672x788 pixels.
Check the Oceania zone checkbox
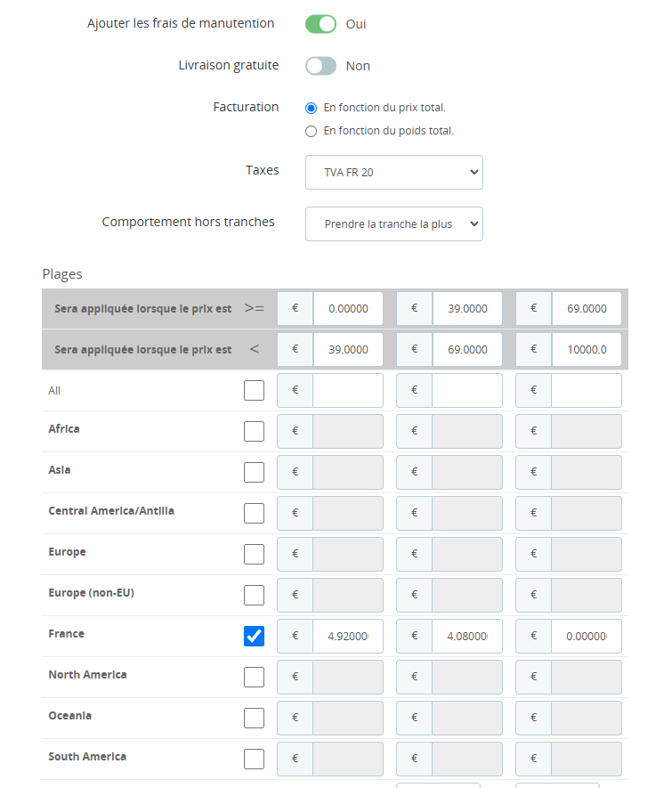pyautogui.click(x=254, y=718)
